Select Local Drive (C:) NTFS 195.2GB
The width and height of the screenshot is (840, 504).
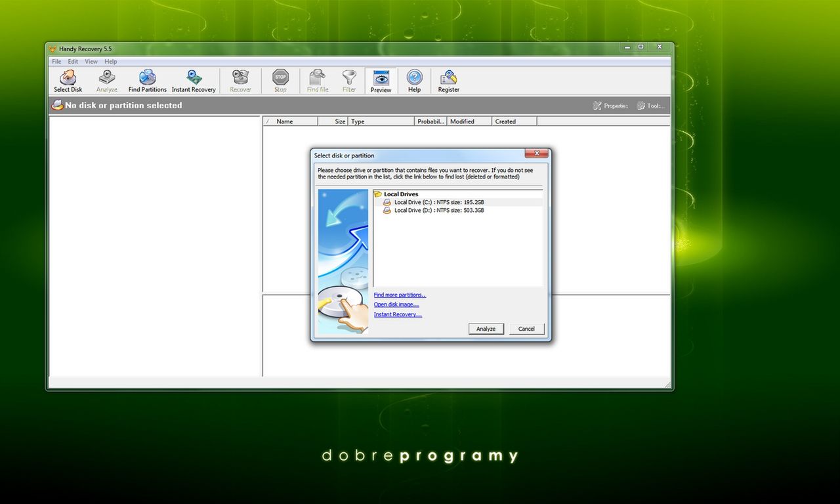click(x=439, y=202)
